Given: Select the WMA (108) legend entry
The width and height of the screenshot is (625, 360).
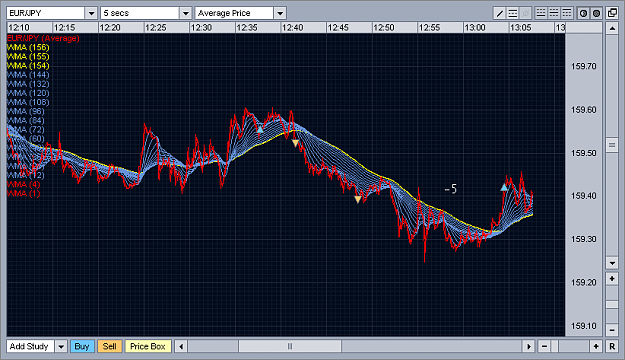Looking at the screenshot, I should [28, 102].
